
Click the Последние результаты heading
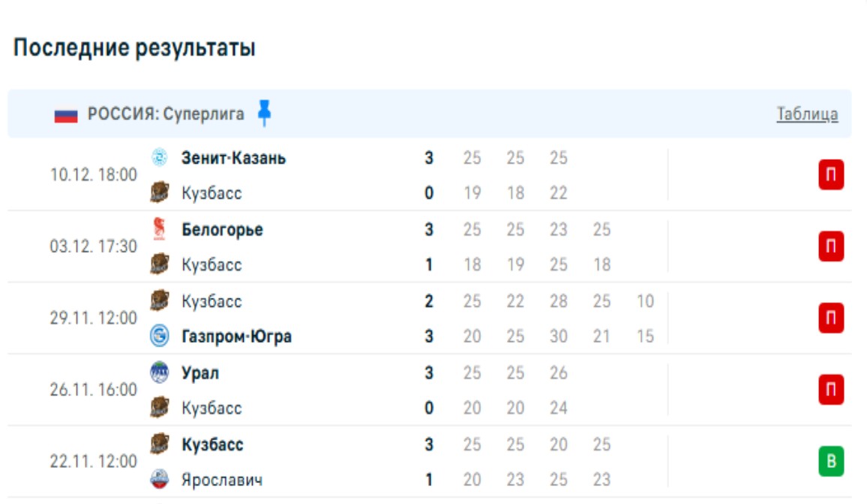point(135,49)
